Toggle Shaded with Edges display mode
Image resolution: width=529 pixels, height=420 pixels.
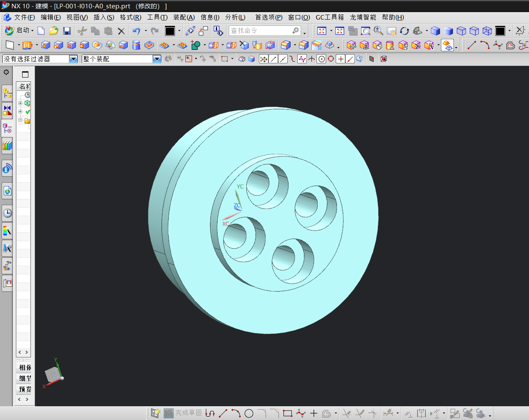(435, 31)
